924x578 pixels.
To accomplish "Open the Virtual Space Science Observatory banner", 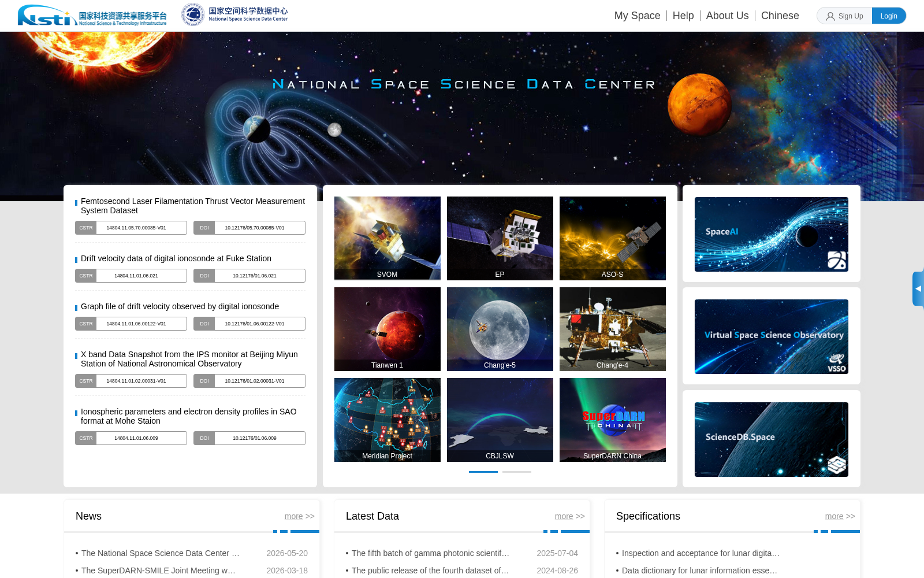I will point(772,336).
